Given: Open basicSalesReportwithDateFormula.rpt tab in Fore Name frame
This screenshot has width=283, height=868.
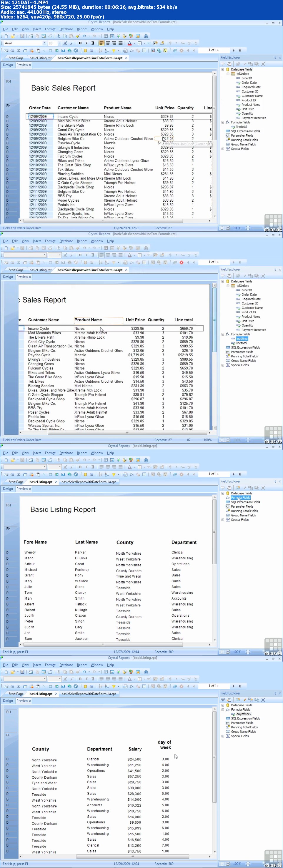Looking at the screenshot, I should [x=89, y=482].
